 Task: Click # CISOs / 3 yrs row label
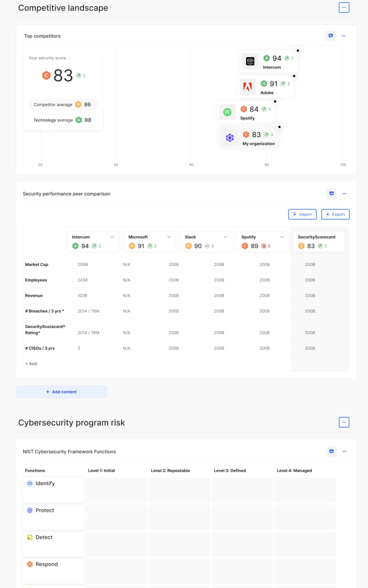pyautogui.click(x=40, y=348)
